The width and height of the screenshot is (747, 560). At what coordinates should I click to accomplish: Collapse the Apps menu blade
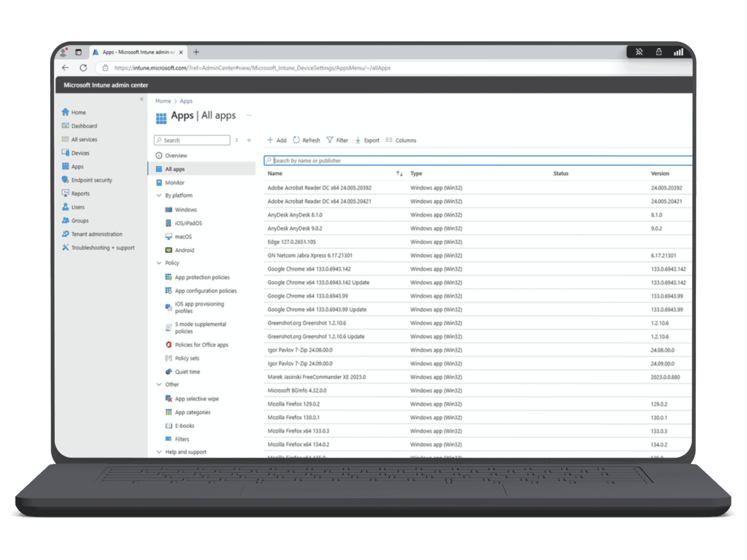[x=249, y=140]
